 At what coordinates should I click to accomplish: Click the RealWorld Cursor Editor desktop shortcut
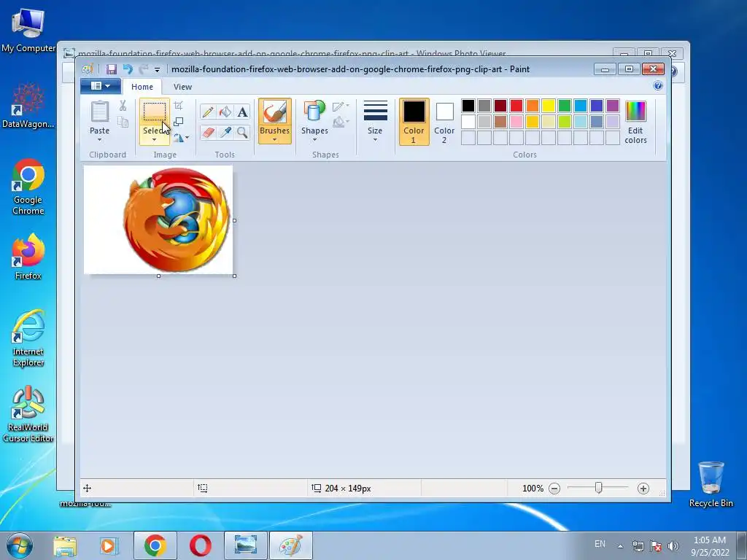28,414
